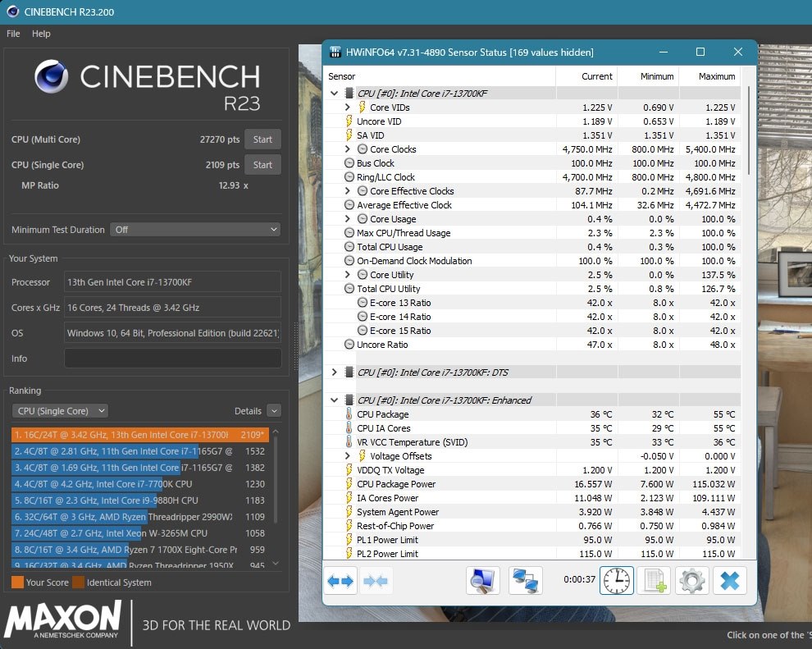
Task: Click the CPU IA Cores thermometer icon
Action: pos(349,427)
